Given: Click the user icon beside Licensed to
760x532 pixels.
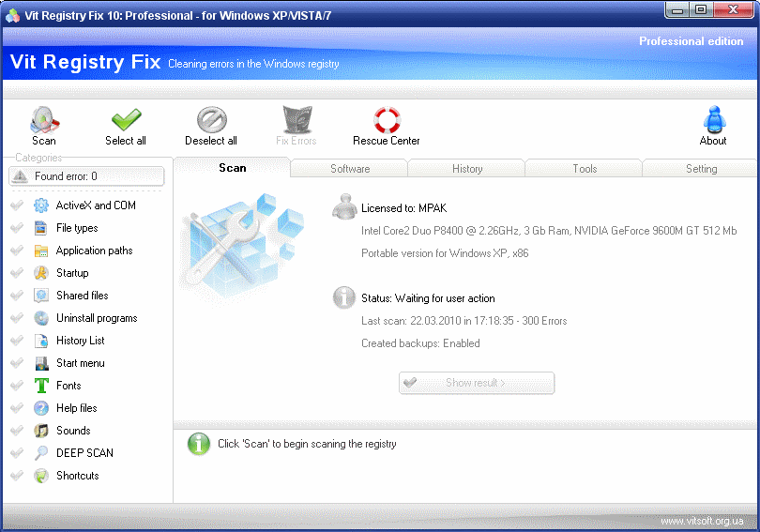Looking at the screenshot, I should pos(344,206).
